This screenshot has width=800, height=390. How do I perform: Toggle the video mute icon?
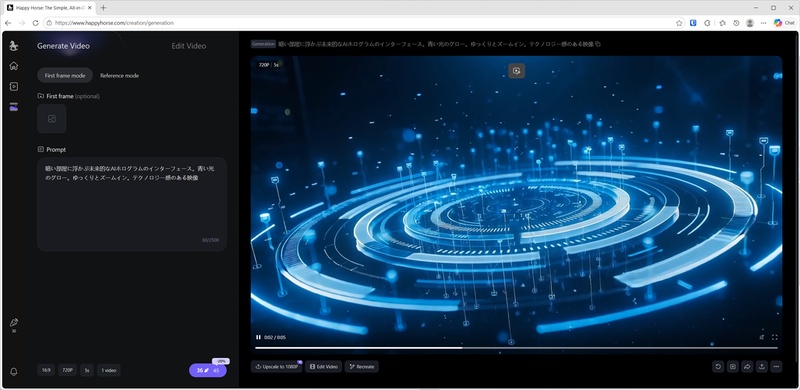tap(761, 337)
